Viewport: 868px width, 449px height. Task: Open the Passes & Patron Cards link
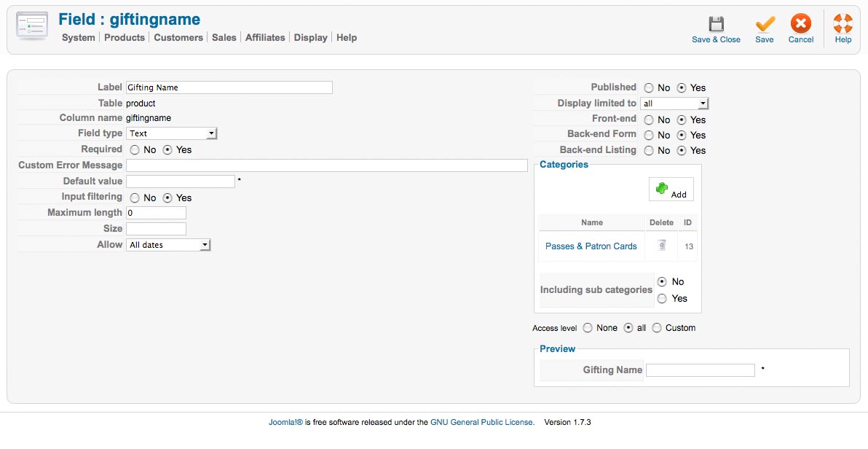[x=591, y=246]
